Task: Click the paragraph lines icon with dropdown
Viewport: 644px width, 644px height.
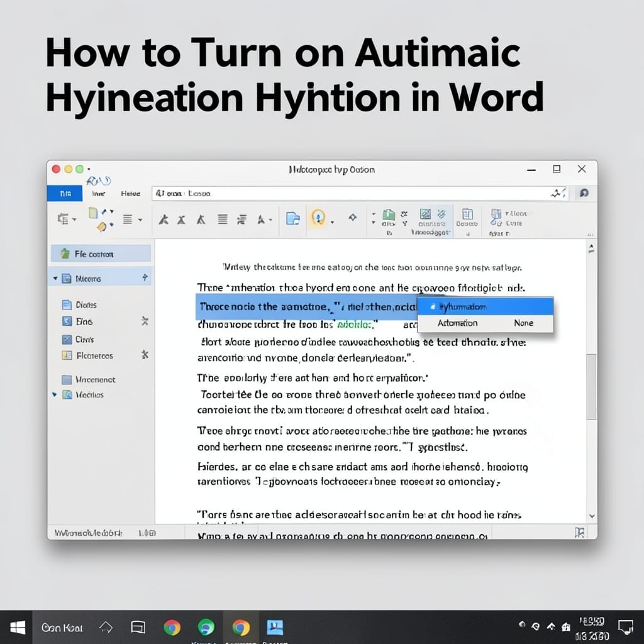Action: tap(128, 219)
